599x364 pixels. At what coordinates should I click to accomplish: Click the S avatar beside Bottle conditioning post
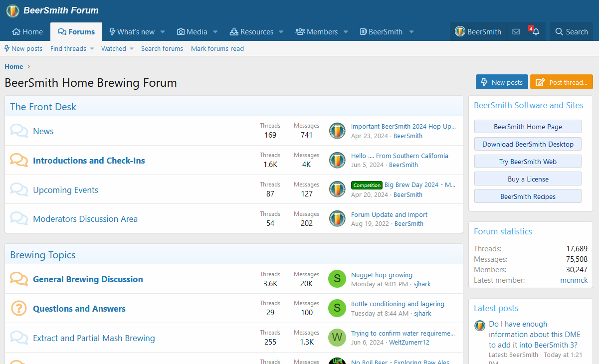tap(337, 308)
